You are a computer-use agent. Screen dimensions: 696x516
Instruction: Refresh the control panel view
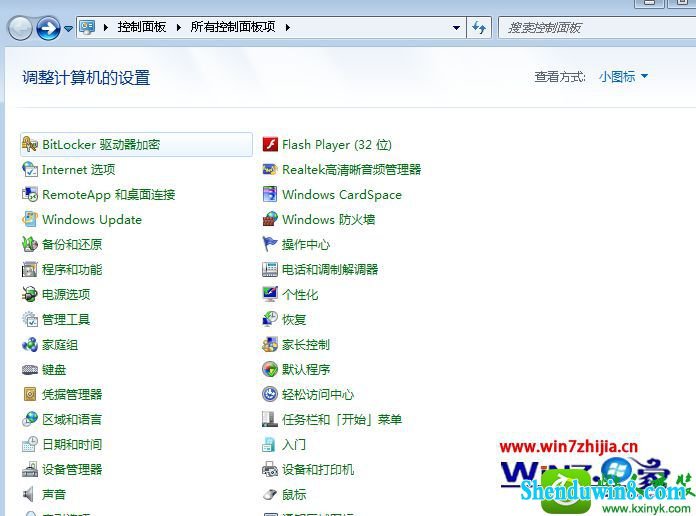pyautogui.click(x=479, y=28)
